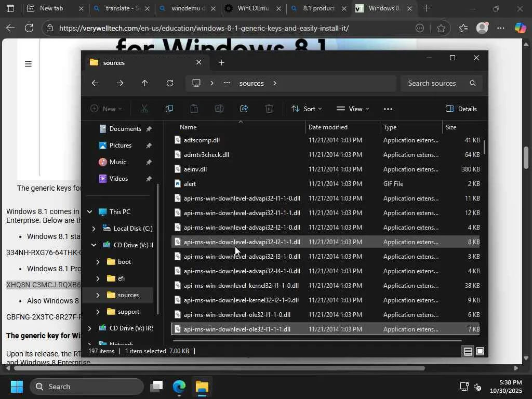Click the webpage vertical scrollbar thumb
532x399 pixels.
(x=526, y=157)
